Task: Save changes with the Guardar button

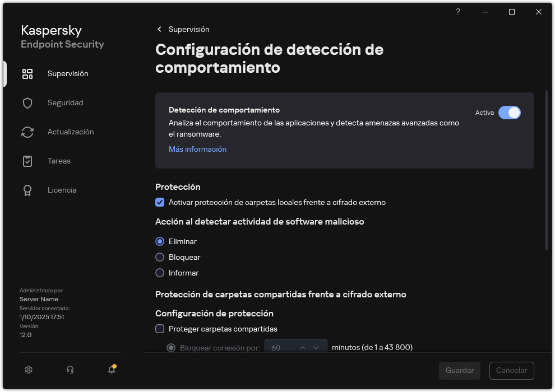Action: coord(459,370)
